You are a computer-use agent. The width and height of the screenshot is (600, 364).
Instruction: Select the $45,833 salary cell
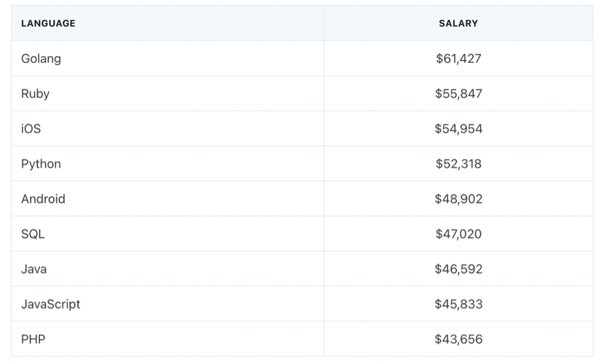[458, 304]
